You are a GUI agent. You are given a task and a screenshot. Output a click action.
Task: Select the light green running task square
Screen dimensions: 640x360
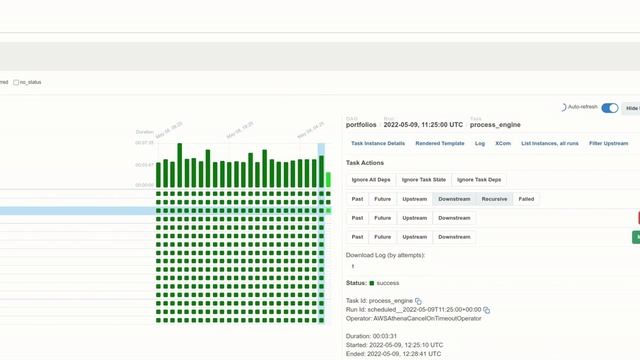click(328, 211)
